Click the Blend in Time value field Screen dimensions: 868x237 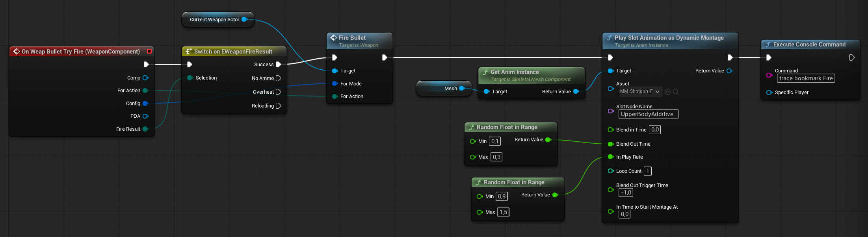pyautogui.click(x=655, y=130)
